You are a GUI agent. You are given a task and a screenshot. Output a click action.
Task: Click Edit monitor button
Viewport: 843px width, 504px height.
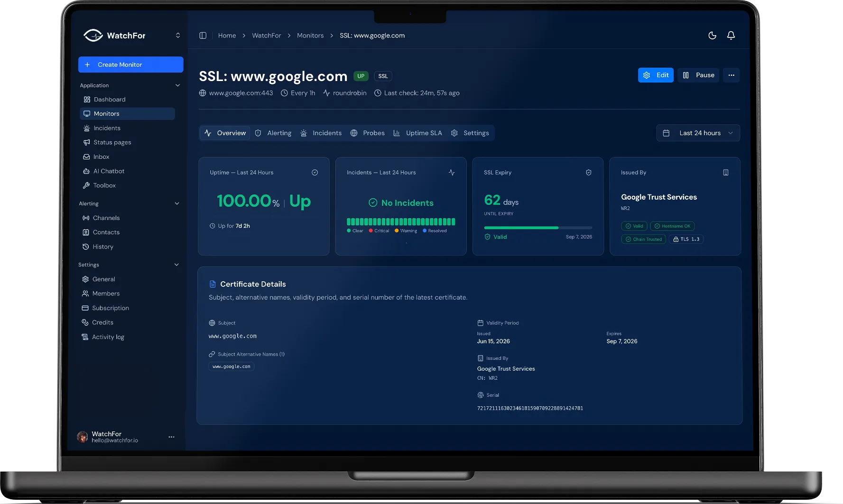tap(656, 75)
